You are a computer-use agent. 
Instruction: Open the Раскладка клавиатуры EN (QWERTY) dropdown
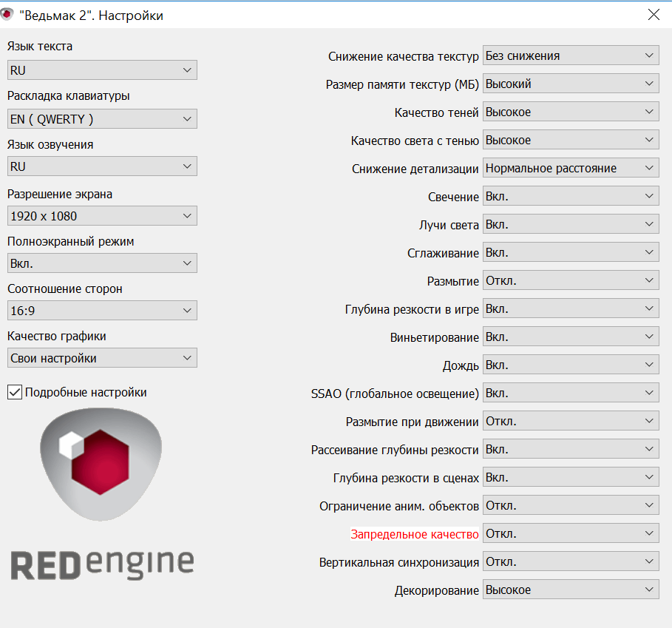[102, 119]
